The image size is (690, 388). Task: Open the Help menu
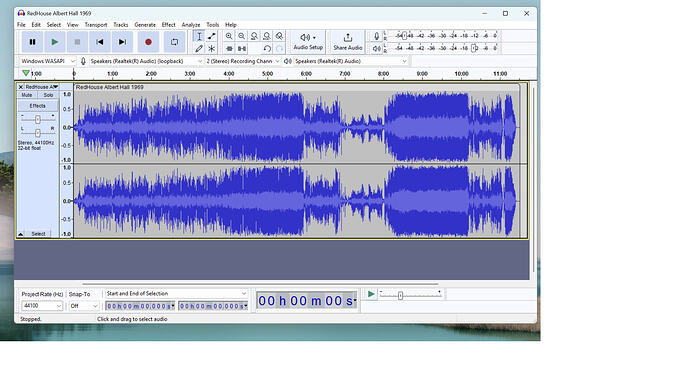[231, 25]
